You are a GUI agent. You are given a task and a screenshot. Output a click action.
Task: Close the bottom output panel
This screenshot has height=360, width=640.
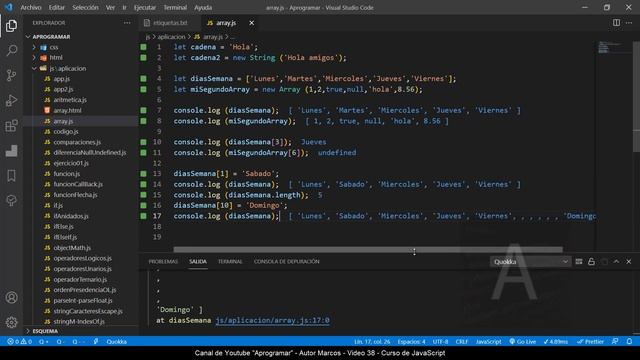coord(629,262)
